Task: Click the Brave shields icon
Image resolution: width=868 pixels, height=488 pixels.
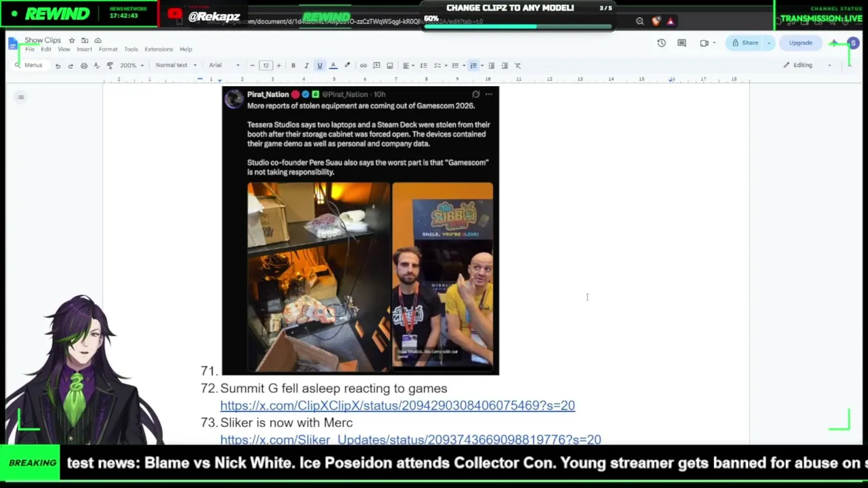Action: [x=655, y=22]
